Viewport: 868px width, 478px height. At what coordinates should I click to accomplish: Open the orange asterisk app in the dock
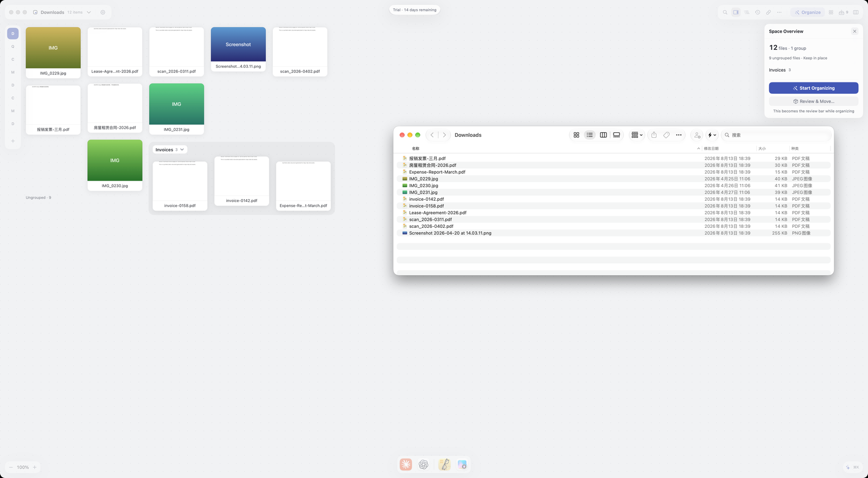click(x=406, y=464)
